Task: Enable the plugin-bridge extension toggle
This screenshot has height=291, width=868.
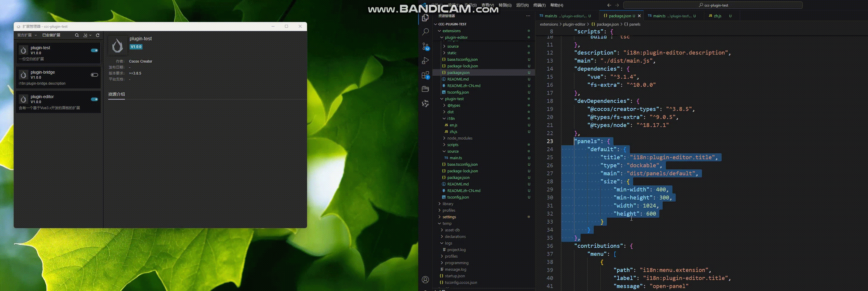Action: [94, 75]
